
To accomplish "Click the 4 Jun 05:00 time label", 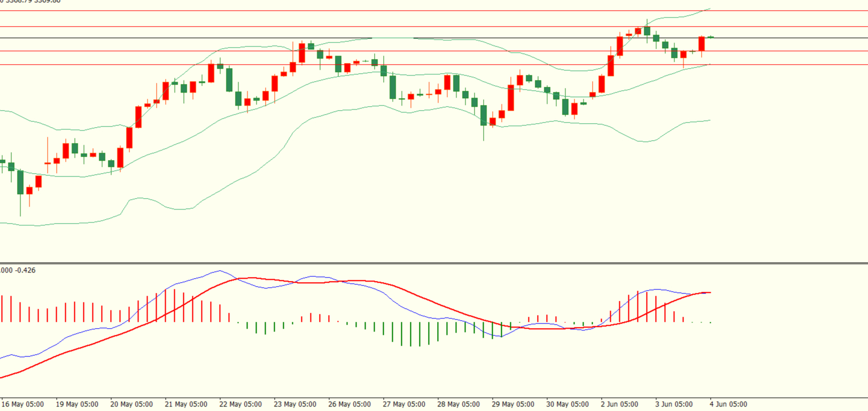I will 729,404.
